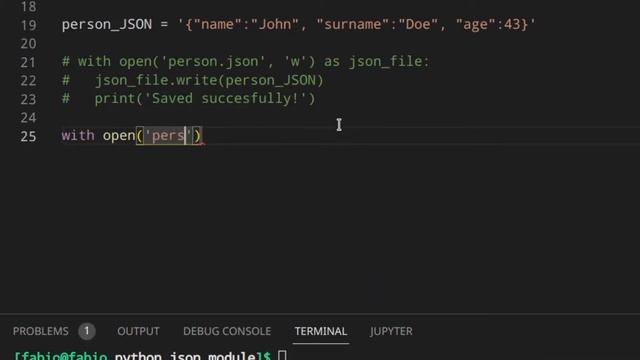Click python_json_module folder name in terminal prompt
Screen dimensions: 640x360
tap(184, 356)
